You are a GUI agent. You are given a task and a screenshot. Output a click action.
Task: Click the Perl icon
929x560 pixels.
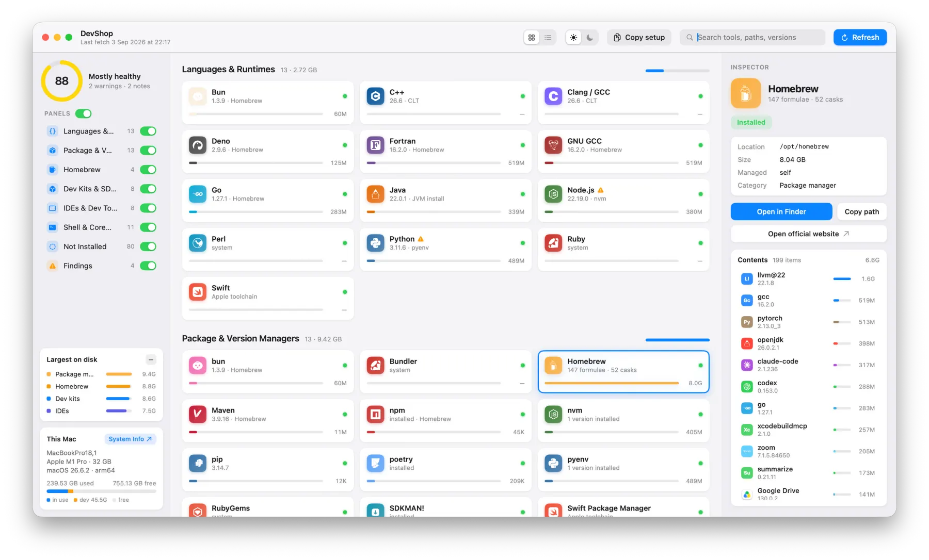coord(198,243)
